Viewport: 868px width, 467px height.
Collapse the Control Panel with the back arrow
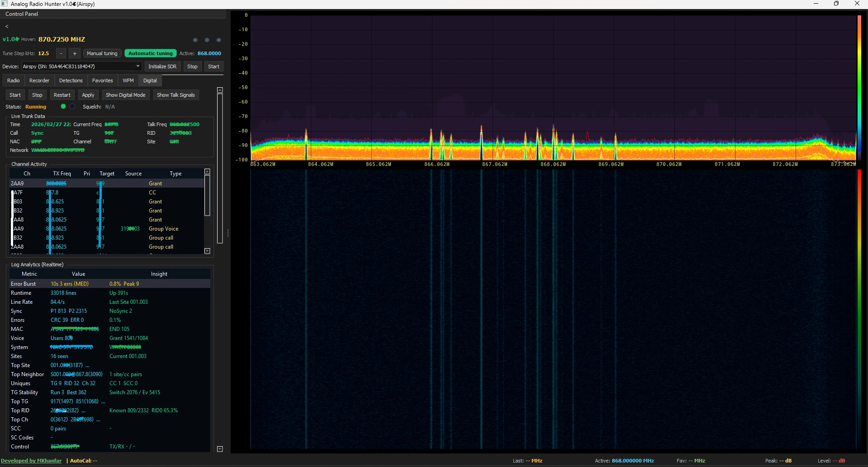pyautogui.click(x=7, y=26)
